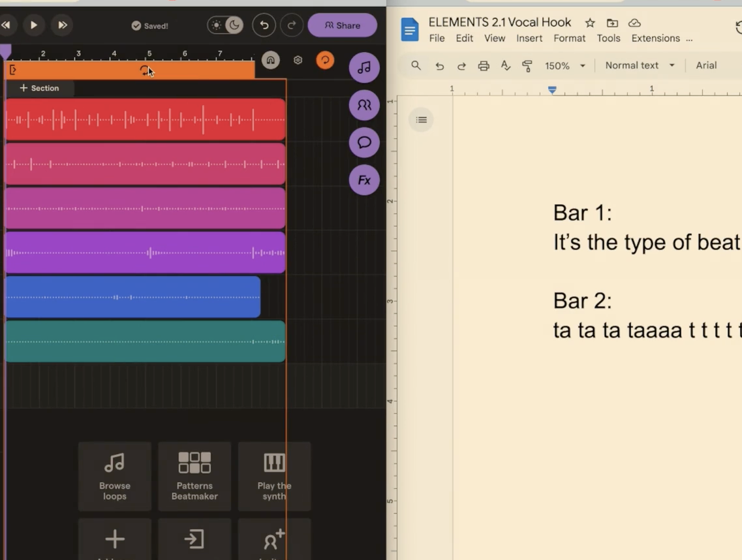This screenshot has height=560, width=742.
Task: Click the 'Bar 1:' text line
Action: point(583,213)
